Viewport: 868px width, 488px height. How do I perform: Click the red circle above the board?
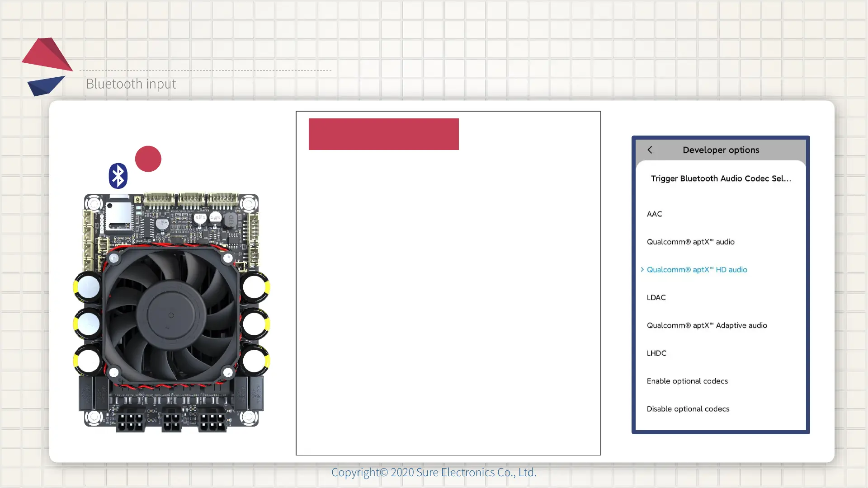(148, 159)
